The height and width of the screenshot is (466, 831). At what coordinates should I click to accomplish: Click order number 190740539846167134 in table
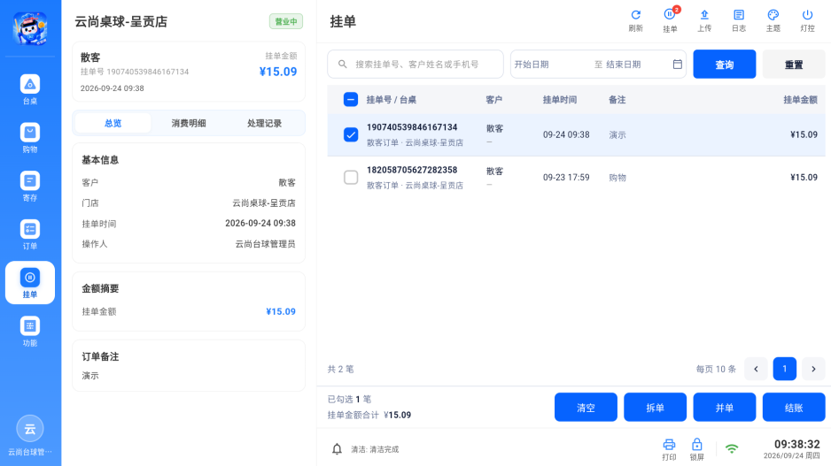[412, 127]
